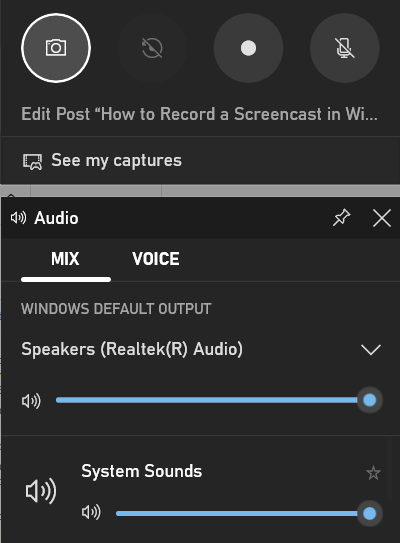Switch to the VOICE tab
Screen dimensions: 400x543
[156, 259]
